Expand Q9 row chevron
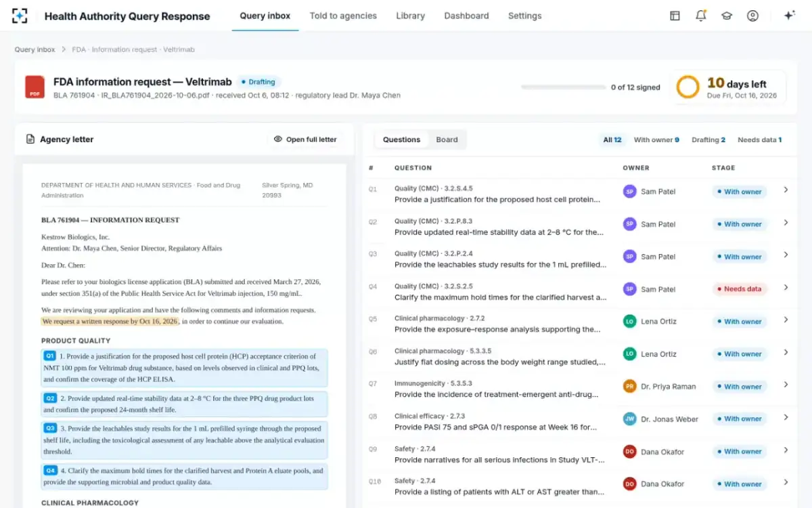Image resolution: width=812 pixels, height=508 pixels. pos(786,450)
